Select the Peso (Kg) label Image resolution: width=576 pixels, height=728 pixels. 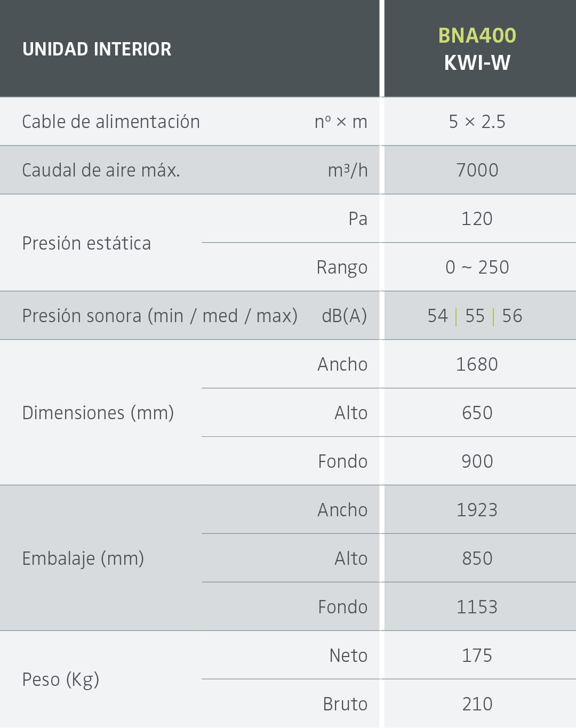61,679
